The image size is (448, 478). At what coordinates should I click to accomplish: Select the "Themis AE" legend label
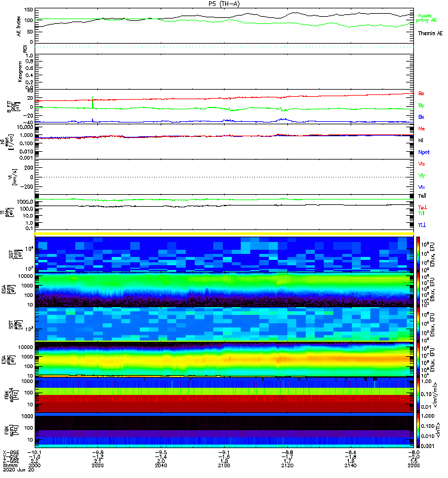[x=430, y=33]
